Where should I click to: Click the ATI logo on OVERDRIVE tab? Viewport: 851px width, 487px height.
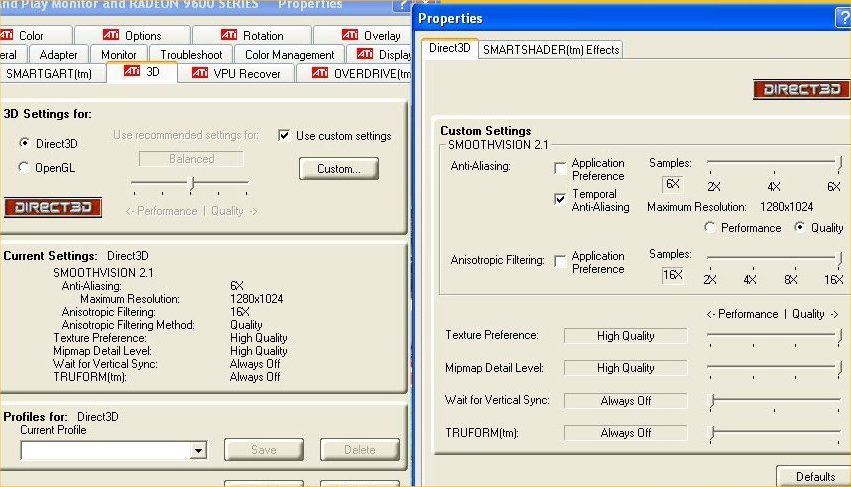point(320,72)
